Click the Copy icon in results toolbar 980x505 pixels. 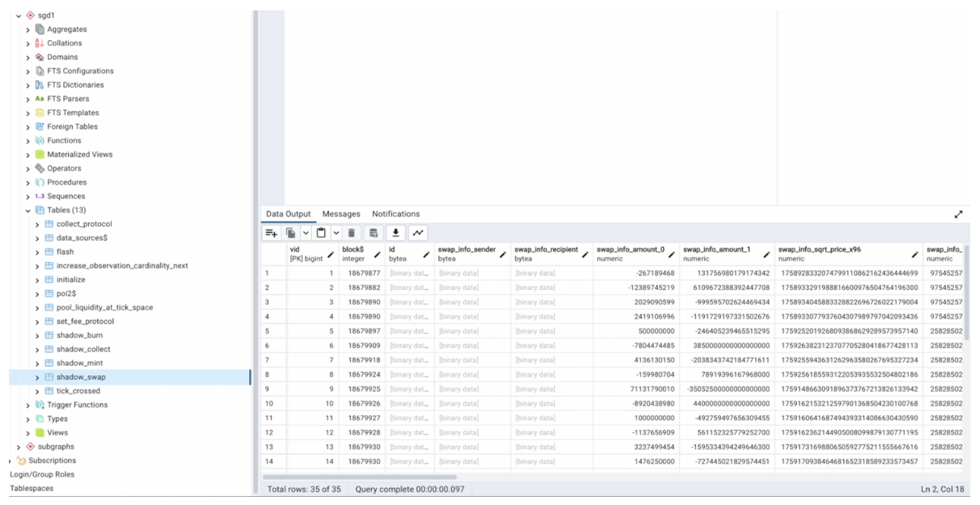[x=292, y=233]
